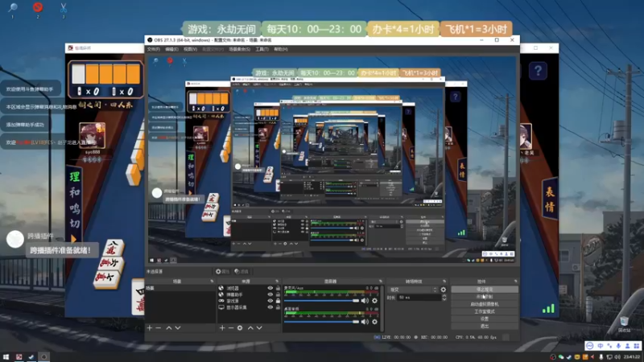Image resolution: width=644 pixels, height=362 pixels.
Task: Open the scissors desktop shortcut
Action: (64, 8)
